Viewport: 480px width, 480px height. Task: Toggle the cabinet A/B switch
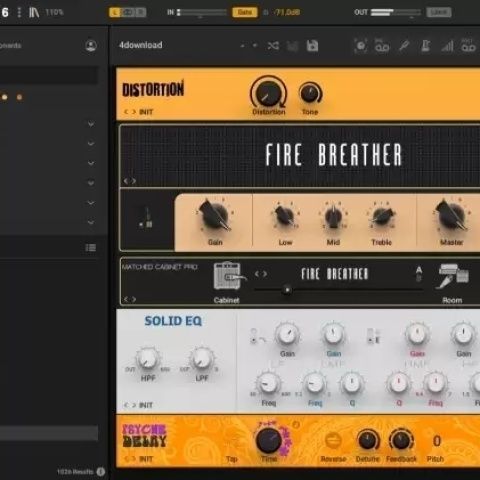[419, 273]
